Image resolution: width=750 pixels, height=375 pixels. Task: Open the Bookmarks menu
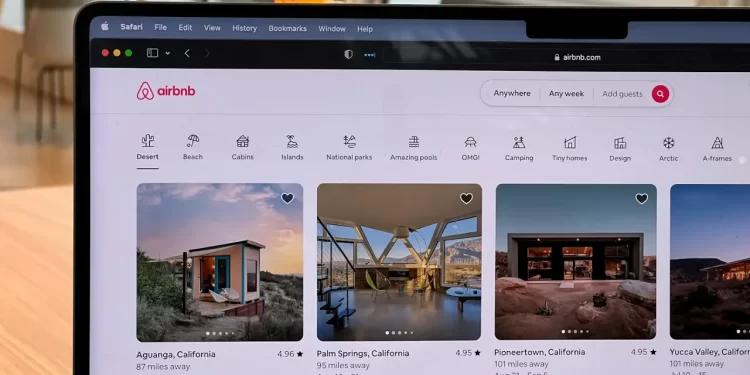[x=287, y=28]
